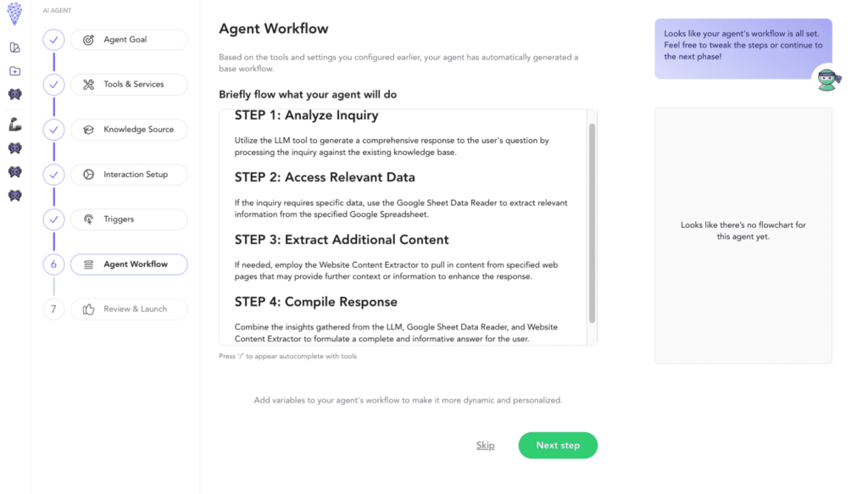Select the muscle arm icon in the sidebar

14,125
